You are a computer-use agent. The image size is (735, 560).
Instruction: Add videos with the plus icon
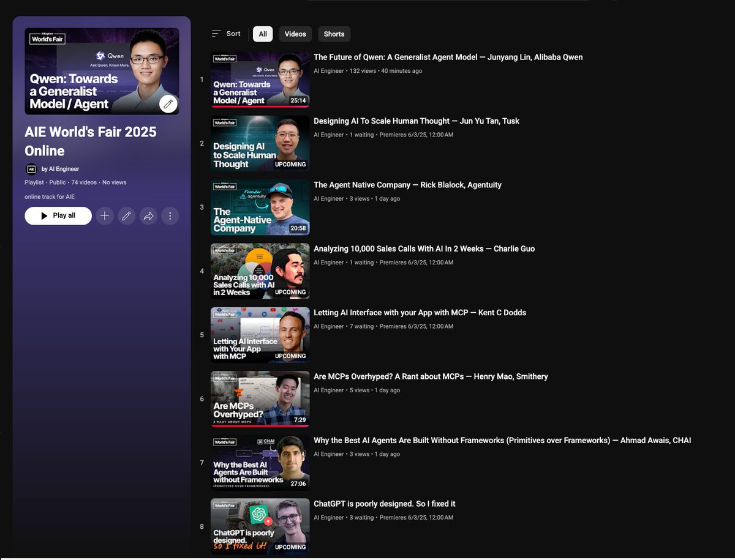(x=105, y=215)
